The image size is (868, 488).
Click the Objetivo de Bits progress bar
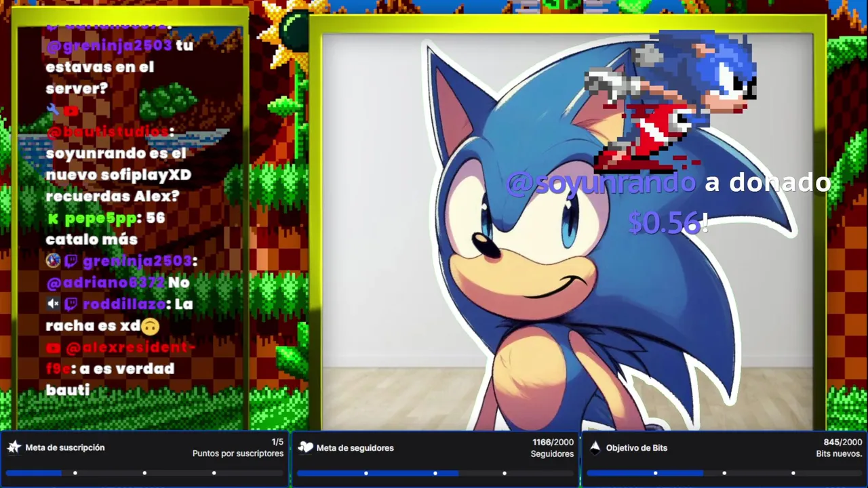click(x=725, y=472)
